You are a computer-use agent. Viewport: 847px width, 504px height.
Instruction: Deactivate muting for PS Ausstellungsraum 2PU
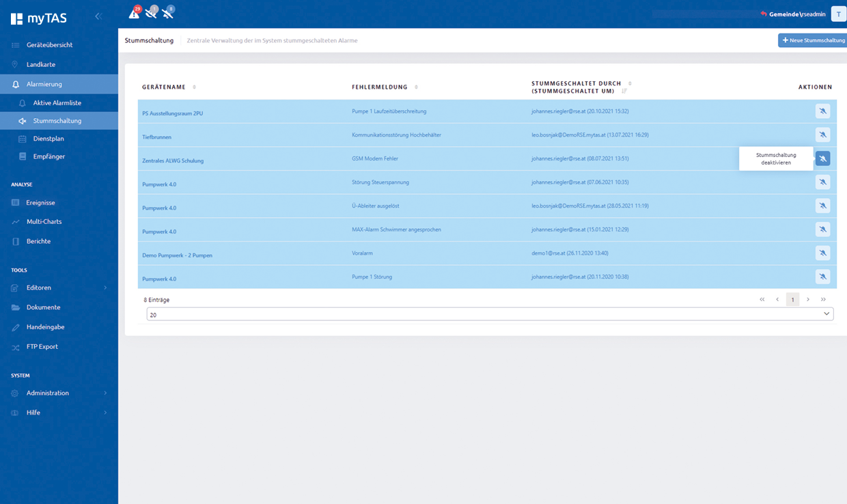click(822, 111)
